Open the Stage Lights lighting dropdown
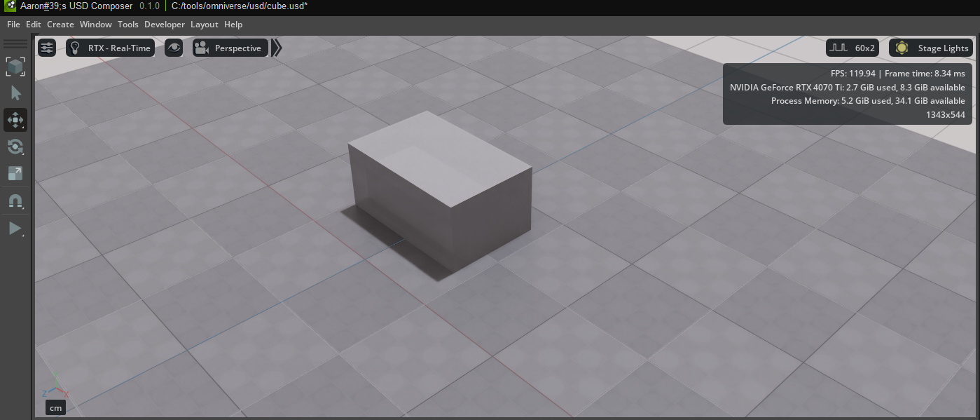The image size is (980, 420). click(x=930, y=48)
